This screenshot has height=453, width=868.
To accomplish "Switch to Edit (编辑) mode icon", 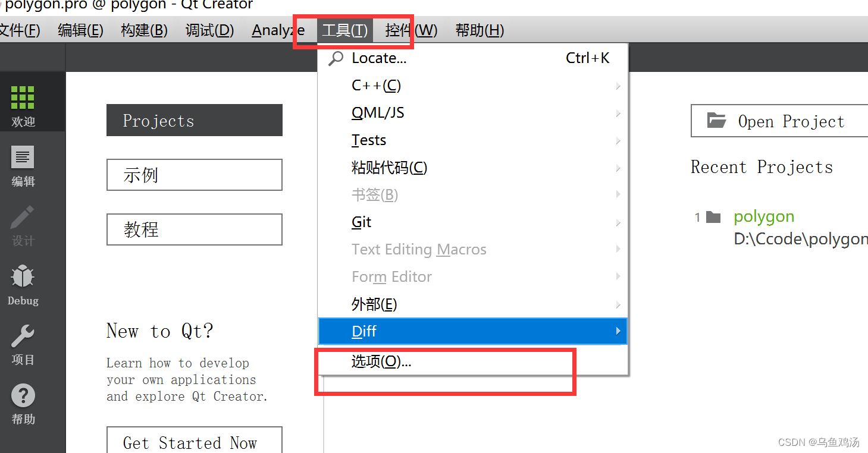I will [x=23, y=158].
